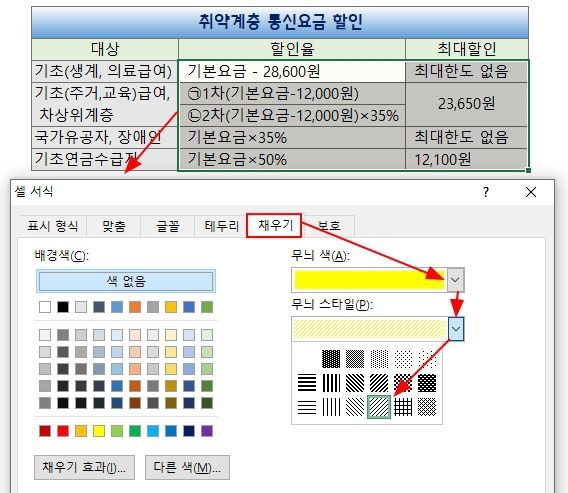This screenshot has height=493, width=568.
Task: Pick white swatch in theme colors row
Action: click(45, 307)
